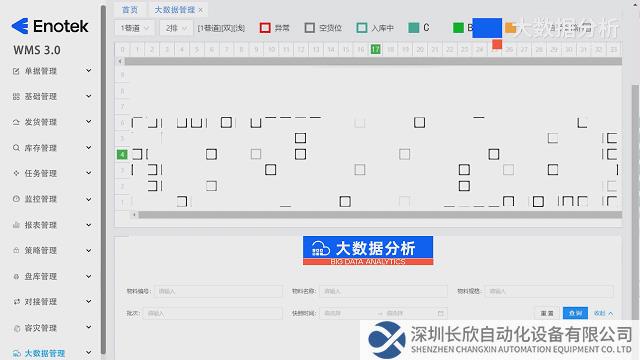Click the 重置 reset button
Viewport: 640px width, 360px height.
[547, 313]
